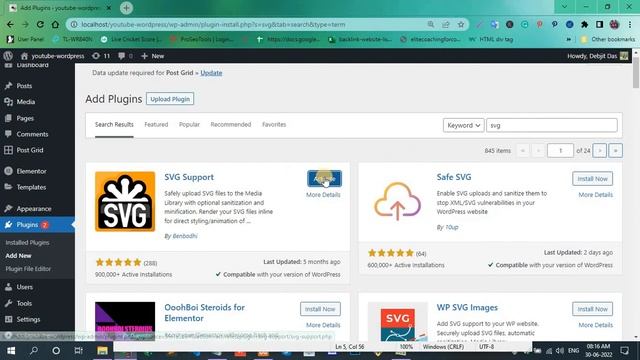Click the browser back arrow
The image size is (640, 360).
pyautogui.click(x=10, y=24)
